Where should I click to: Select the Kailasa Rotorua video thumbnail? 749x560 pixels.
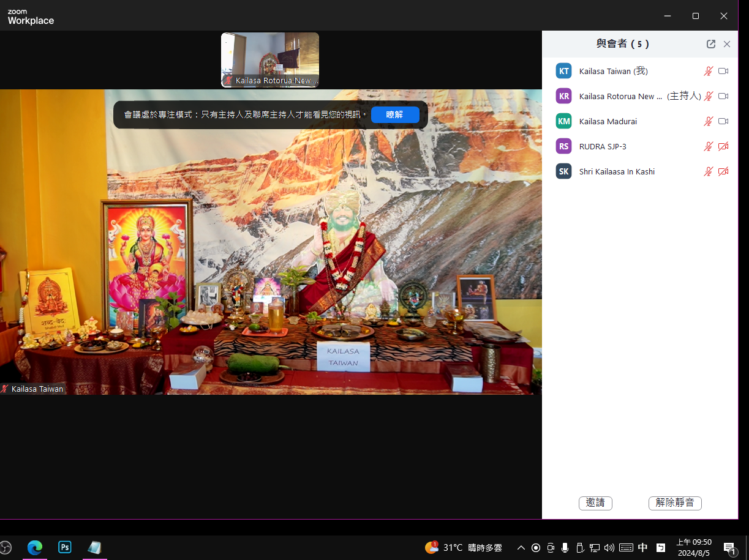click(x=270, y=59)
